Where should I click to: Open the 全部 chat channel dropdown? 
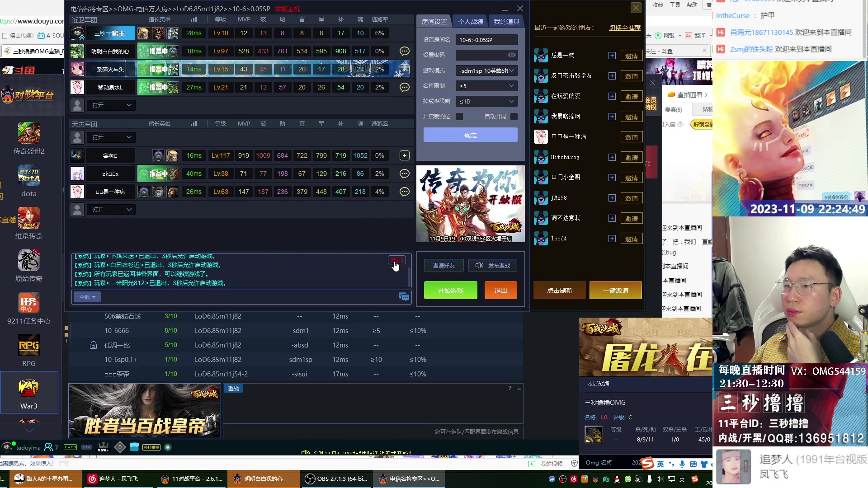pos(87,297)
